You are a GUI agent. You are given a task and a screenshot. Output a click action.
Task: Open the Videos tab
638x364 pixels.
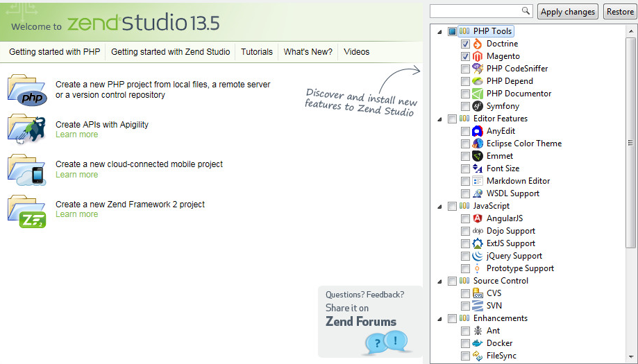[x=356, y=52]
